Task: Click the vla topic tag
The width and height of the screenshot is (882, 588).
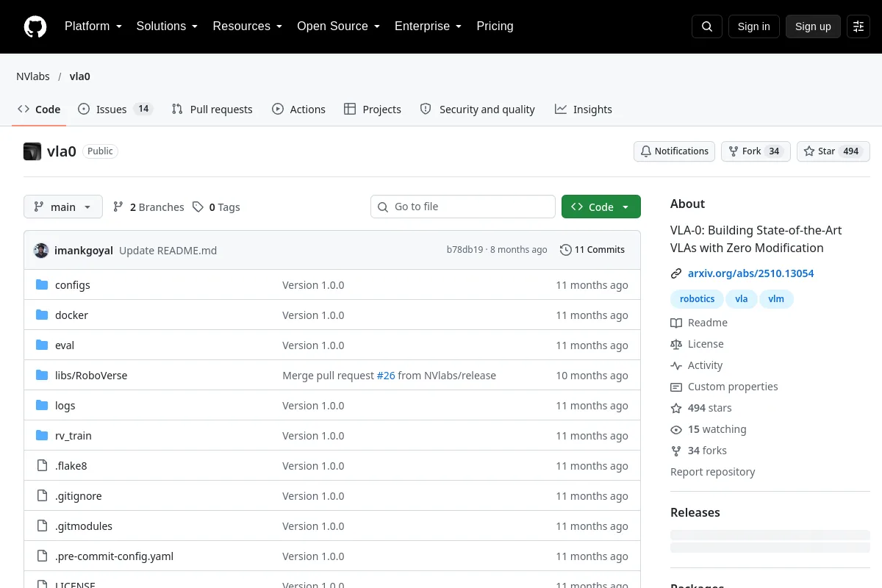Action: point(742,299)
